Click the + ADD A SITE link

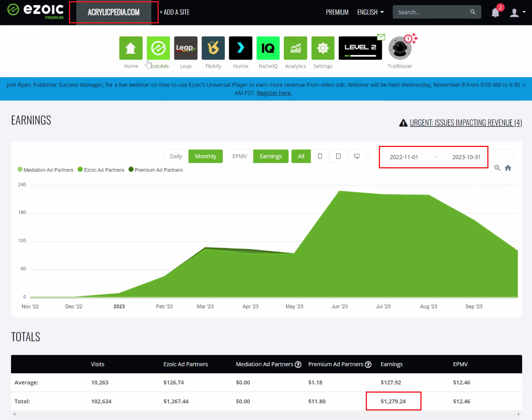[x=175, y=12]
